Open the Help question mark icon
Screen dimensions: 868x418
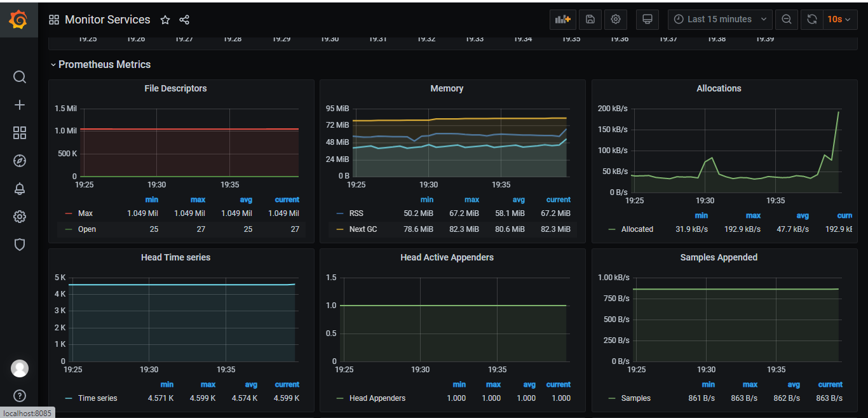[x=20, y=396]
